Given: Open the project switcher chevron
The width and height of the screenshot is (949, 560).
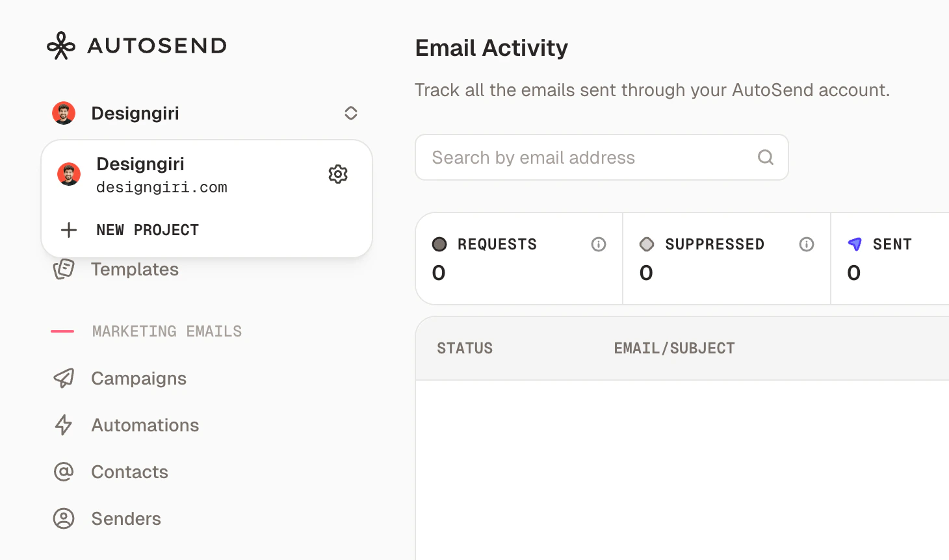Looking at the screenshot, I should coord(350,112).
